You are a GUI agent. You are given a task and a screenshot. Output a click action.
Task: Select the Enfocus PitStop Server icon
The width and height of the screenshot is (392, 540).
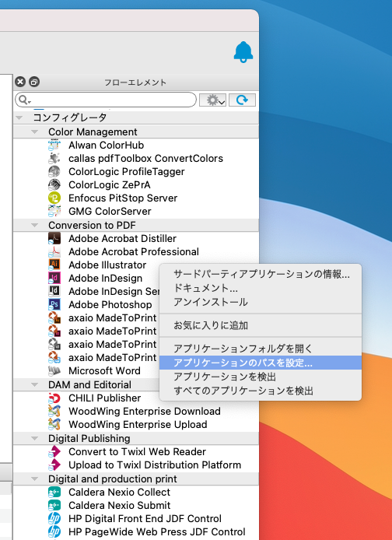54,198
